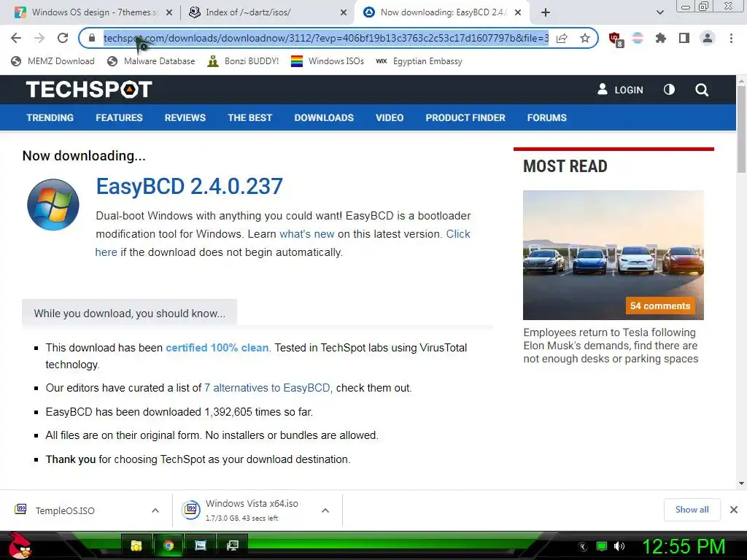This screenshot has width=747, height=560.
Task: Click the Windows Vista x64.iso download item
Action: tap(243, 510)
